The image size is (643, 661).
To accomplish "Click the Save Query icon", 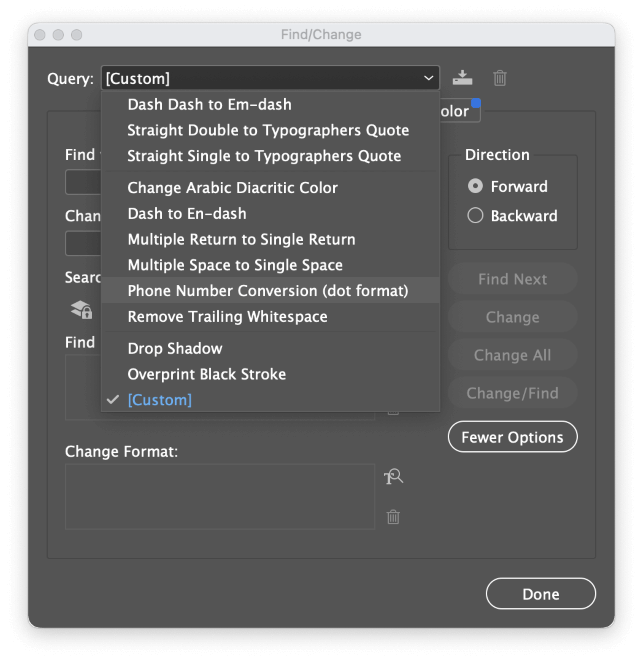I will coord(462,78).
